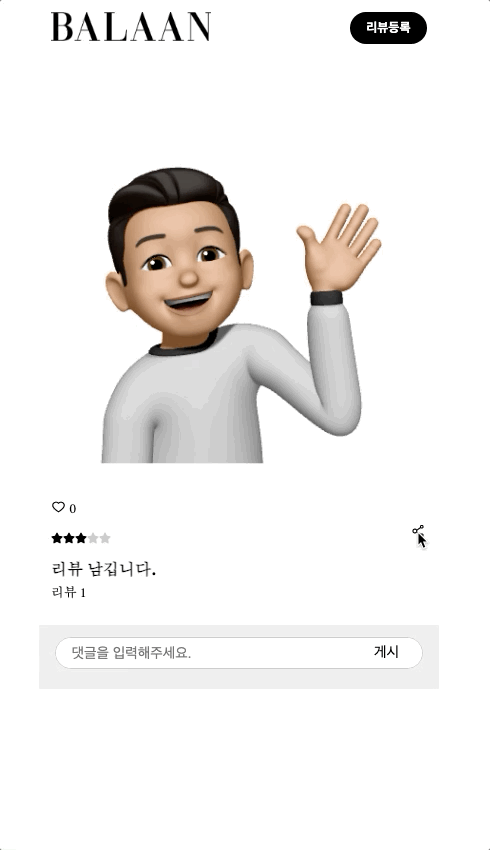Click the gray comment section background
The image size is (490, 850).
tap(238, 656)
